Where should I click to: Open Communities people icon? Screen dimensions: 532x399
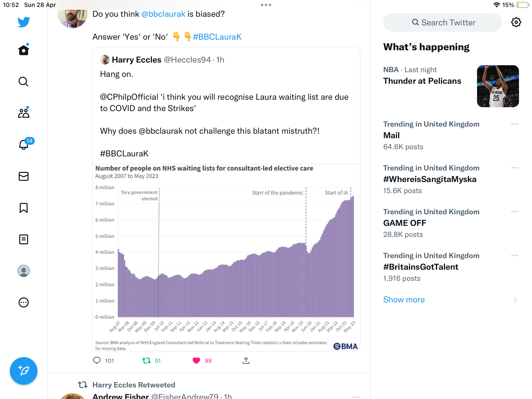24,113
